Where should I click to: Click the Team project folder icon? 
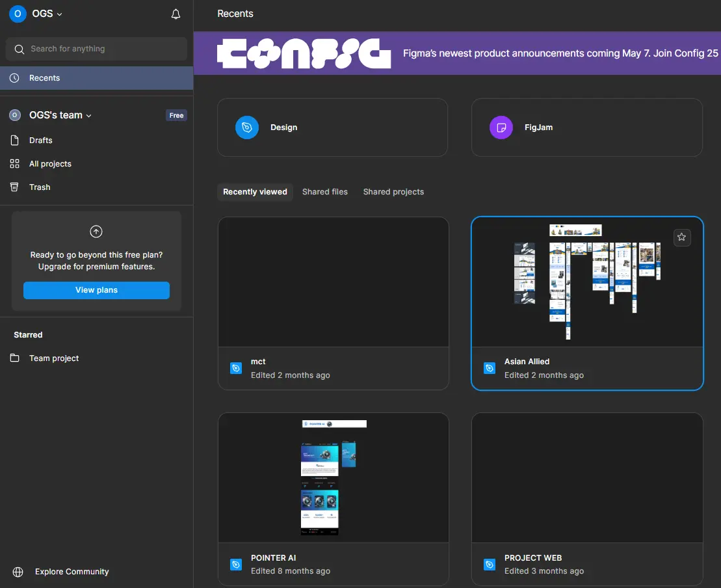pos(15,358)
